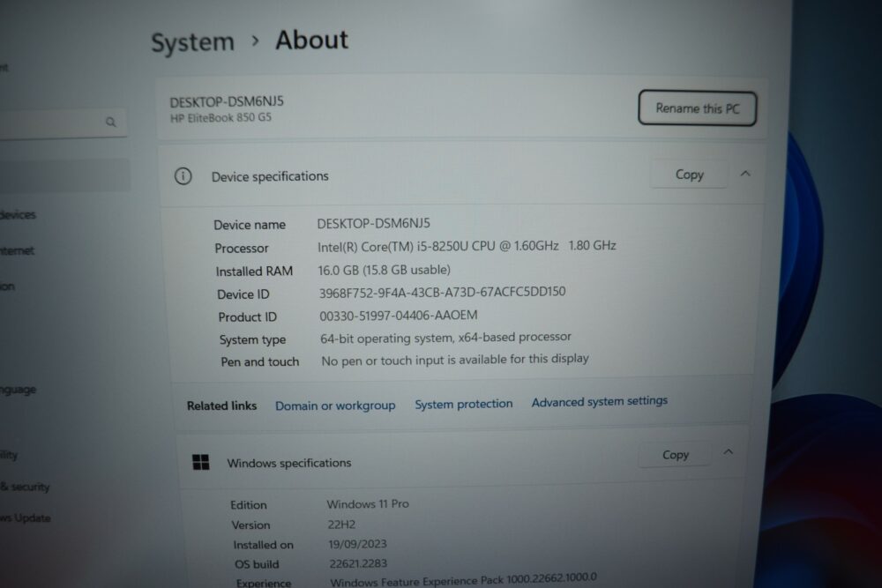Open the Domain or workgroup link
Image resolution: width=882 pixels, height=588 pixels.
point(335,406)
